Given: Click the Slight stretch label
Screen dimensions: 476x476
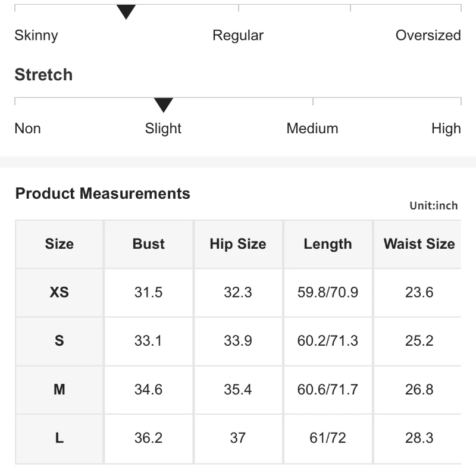Looking at the screenshot, I should [163, 129].
